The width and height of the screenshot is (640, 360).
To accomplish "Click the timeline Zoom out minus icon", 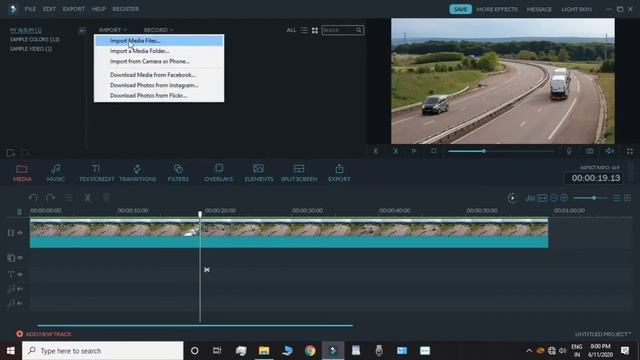I will pyautogui.click(x=553, y=198).
